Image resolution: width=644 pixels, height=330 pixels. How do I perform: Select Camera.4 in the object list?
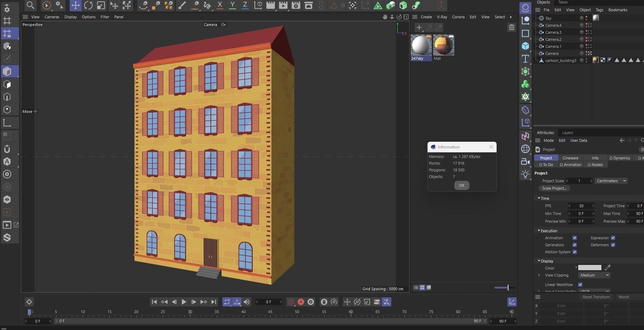coord(553,25)
